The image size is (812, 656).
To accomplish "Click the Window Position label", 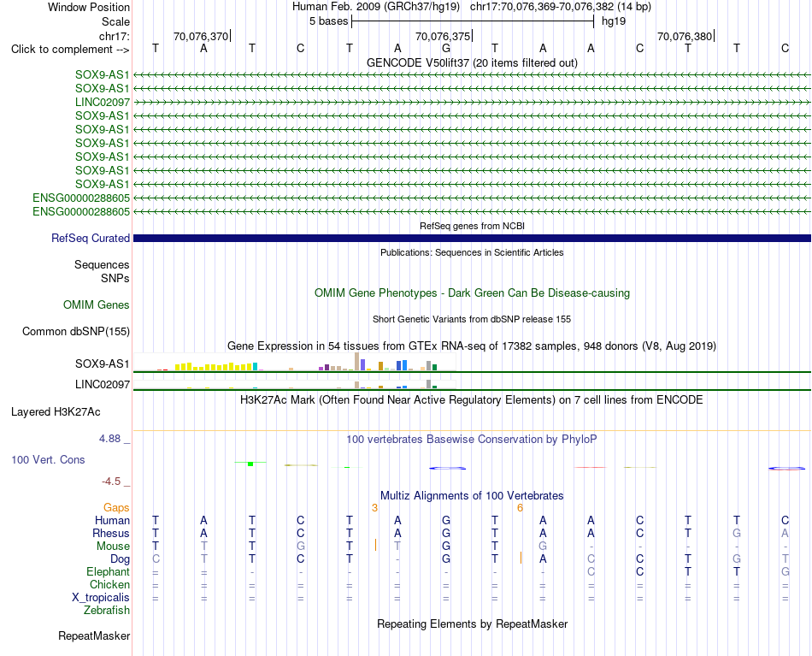I will tap(89, 7).
